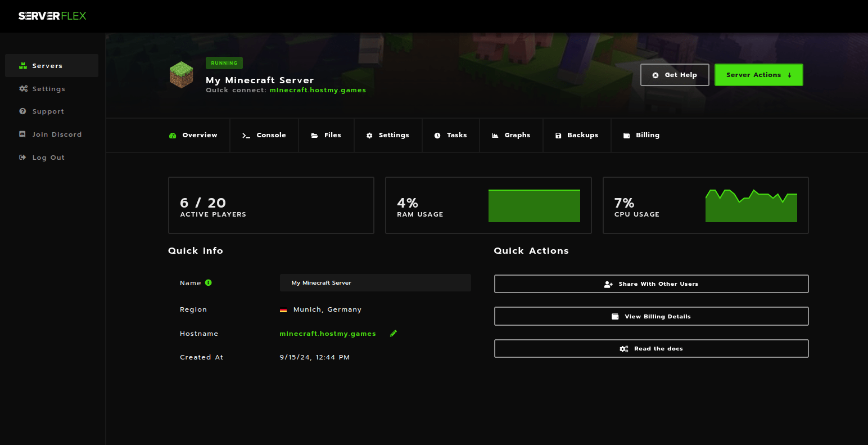The width and height of the screenshot is (868, 445).
Task: Click the My Minecraft Server title
Action: (260, 80)
